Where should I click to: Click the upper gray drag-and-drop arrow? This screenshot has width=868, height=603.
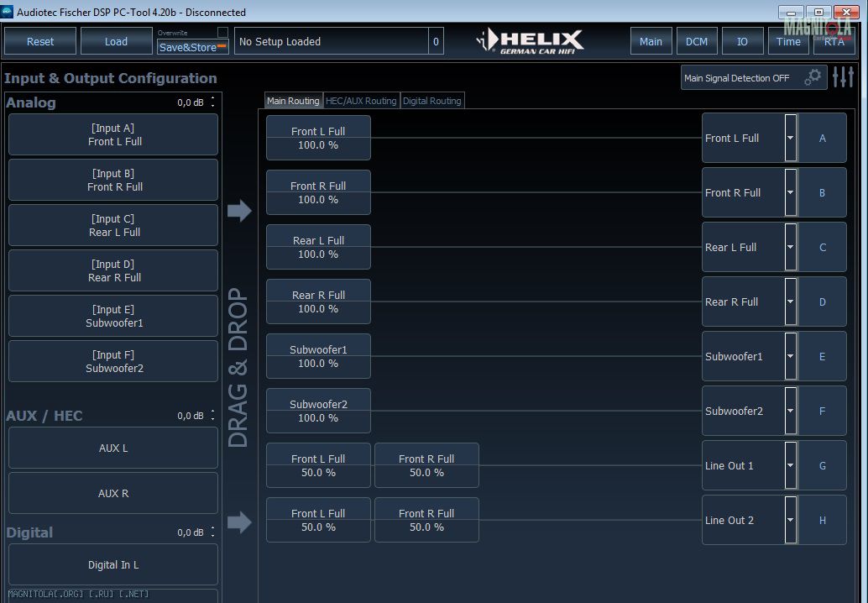coord(239,211)
